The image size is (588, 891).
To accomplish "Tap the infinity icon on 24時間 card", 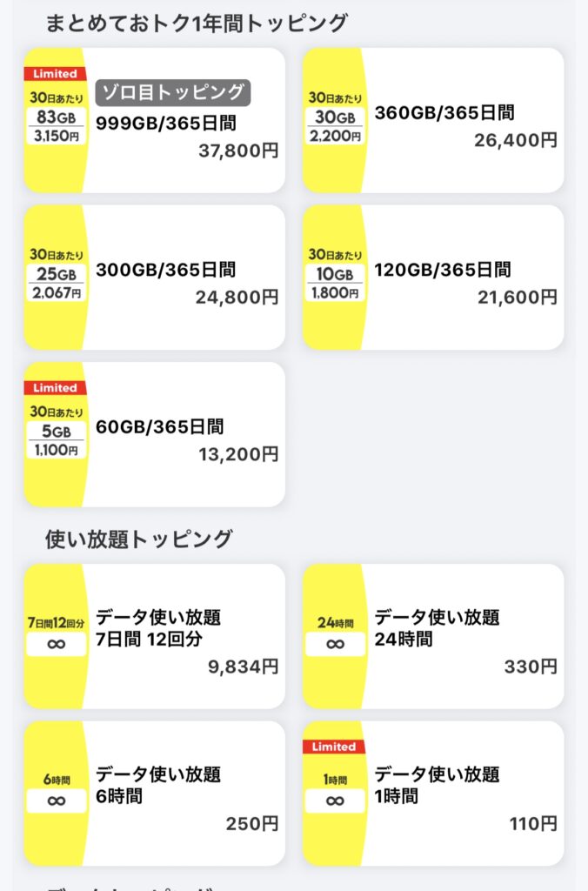I will tap(335, 646).
